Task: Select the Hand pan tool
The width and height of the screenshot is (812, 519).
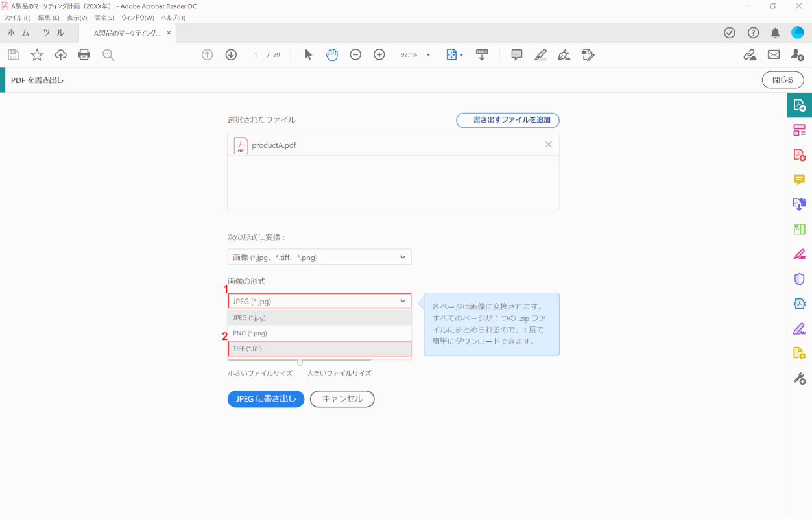Action: point(331,54)
